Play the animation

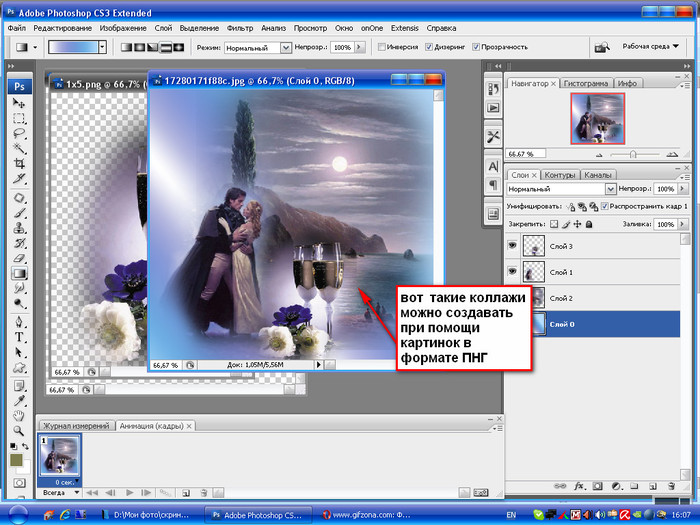[x=129, y=493]
